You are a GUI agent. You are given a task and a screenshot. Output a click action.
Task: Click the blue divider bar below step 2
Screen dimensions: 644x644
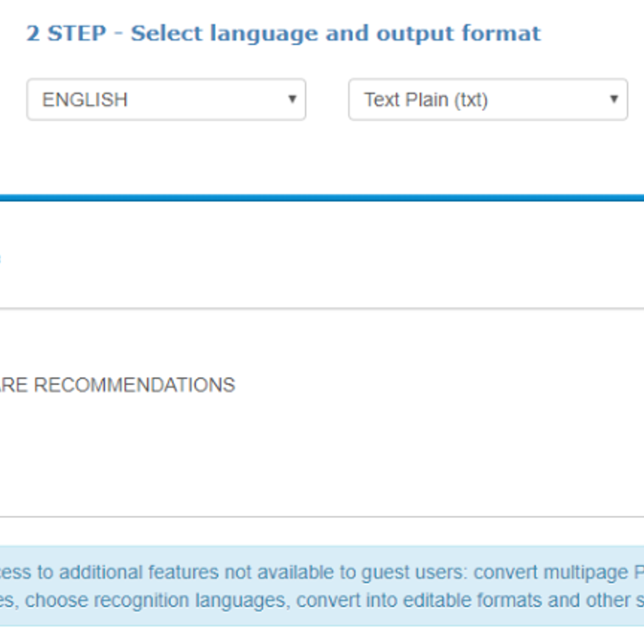(x=322, y=196)
